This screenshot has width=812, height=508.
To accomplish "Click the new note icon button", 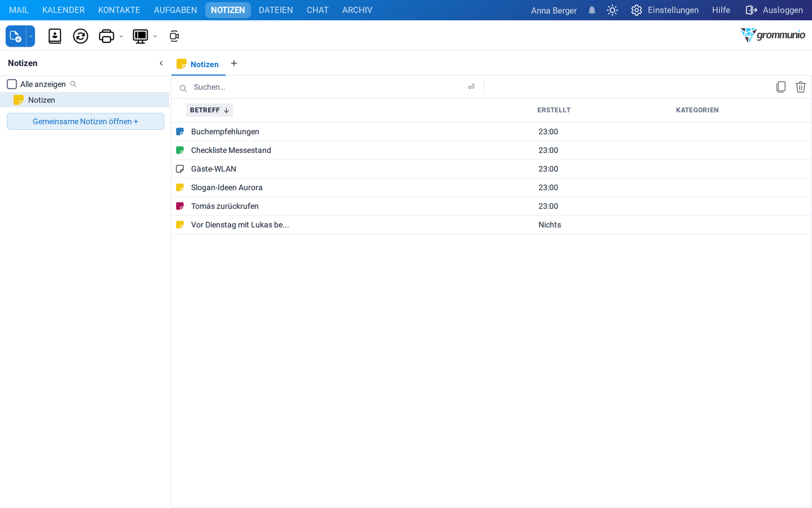I will [16, 36].
